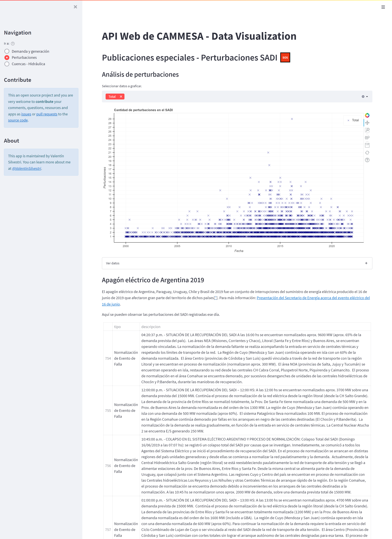
Task: Open the 'source code' link
Action: (x=18, y=120)
